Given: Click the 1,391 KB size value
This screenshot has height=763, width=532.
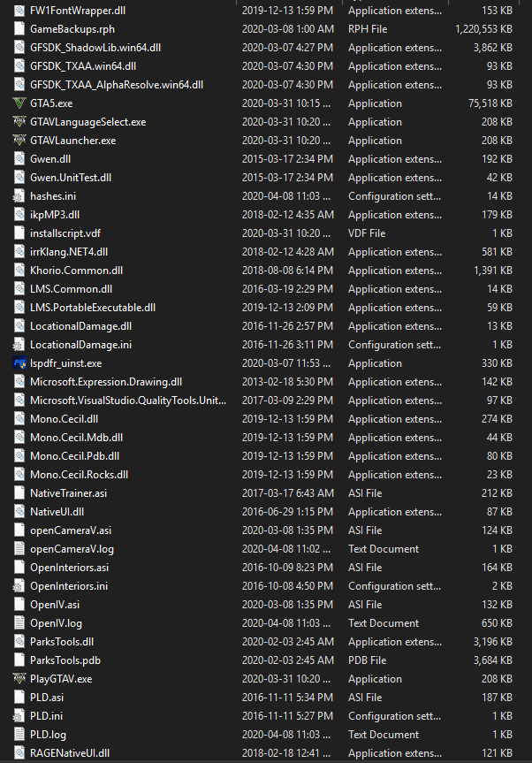Looking at the screenshot, I should 493,270.
